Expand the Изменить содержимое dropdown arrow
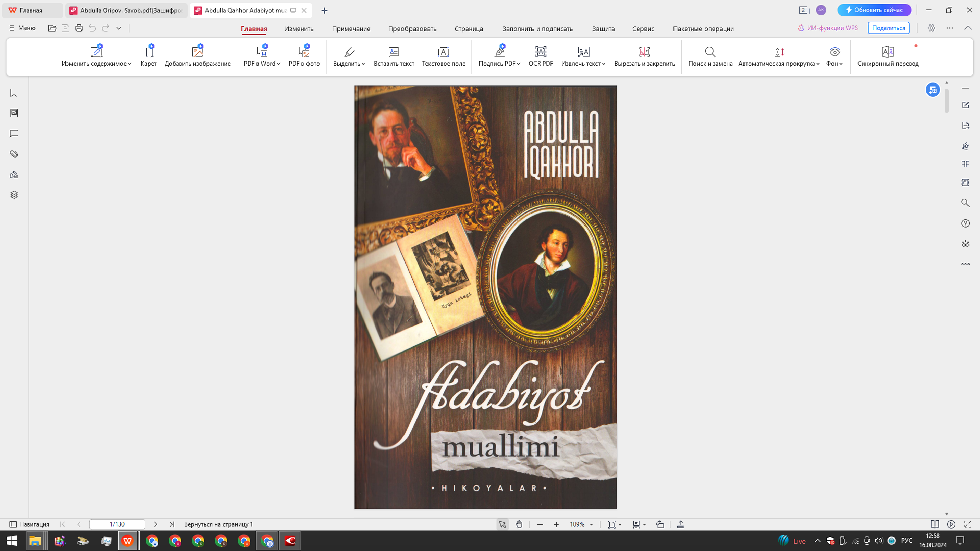The image size is (980, 551). (x=130, y=64)
